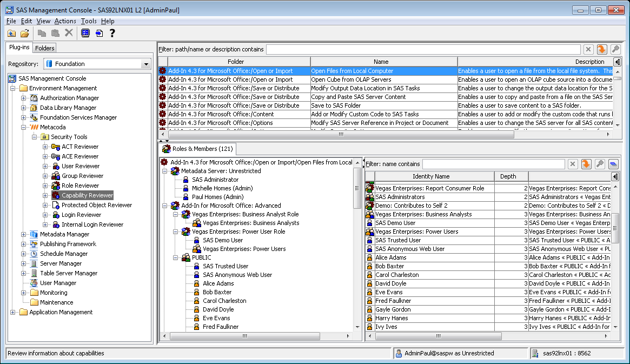Switch to the Folders tab
This screenshot has width=630, height=364.
[44, 48]
